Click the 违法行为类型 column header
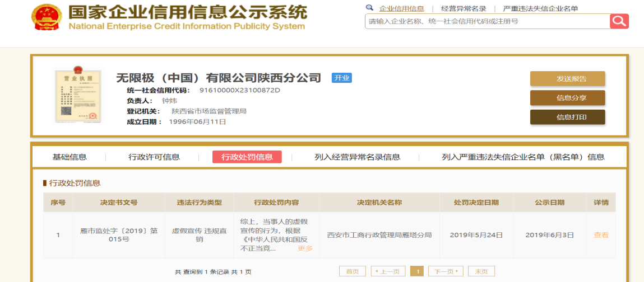Image resolution: width=644 pixels, height=282 pixels. point(199,203)
